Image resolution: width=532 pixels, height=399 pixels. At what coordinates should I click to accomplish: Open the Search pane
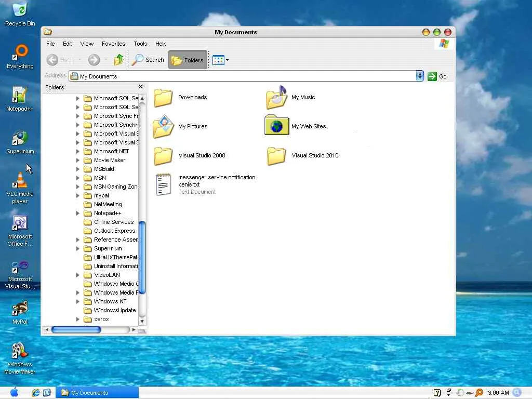(x=148, y=60)
